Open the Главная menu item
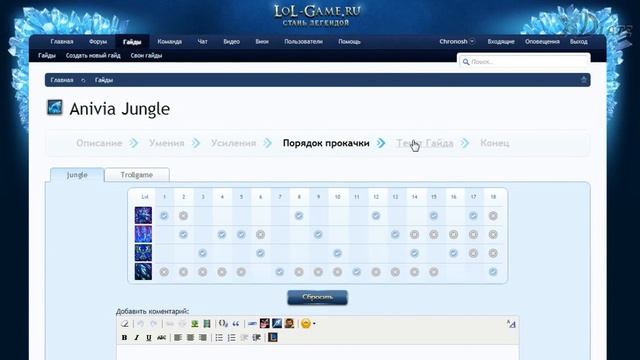640x360 pixels. [x=62, y=41]
